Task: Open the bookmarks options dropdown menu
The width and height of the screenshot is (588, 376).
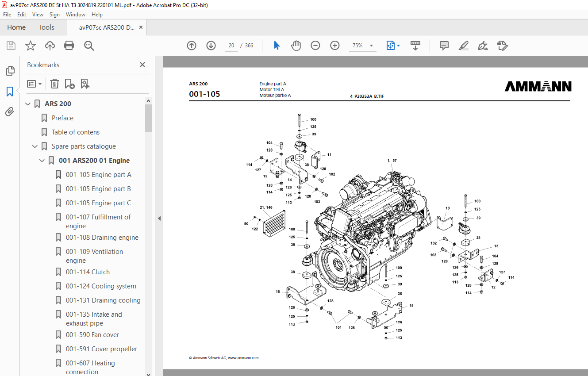Action: pyautogui.click(x=35, y=84)
